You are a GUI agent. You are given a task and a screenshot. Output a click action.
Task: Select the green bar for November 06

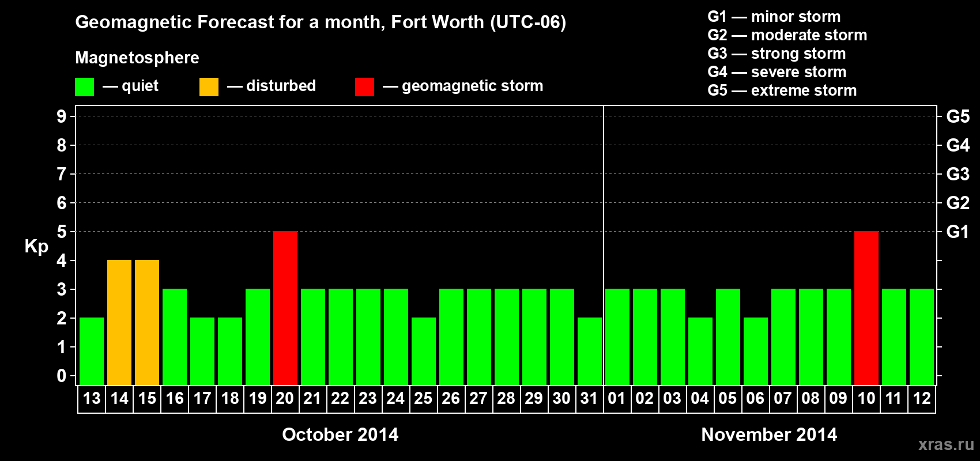pos(756,351)
